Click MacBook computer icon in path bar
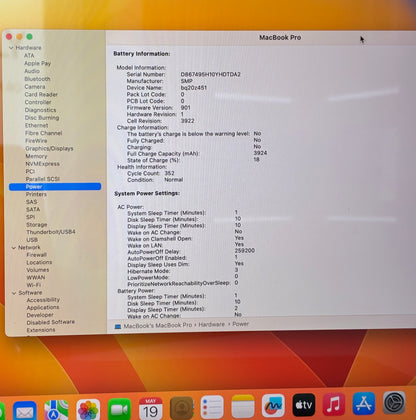 tap(118, 326)
